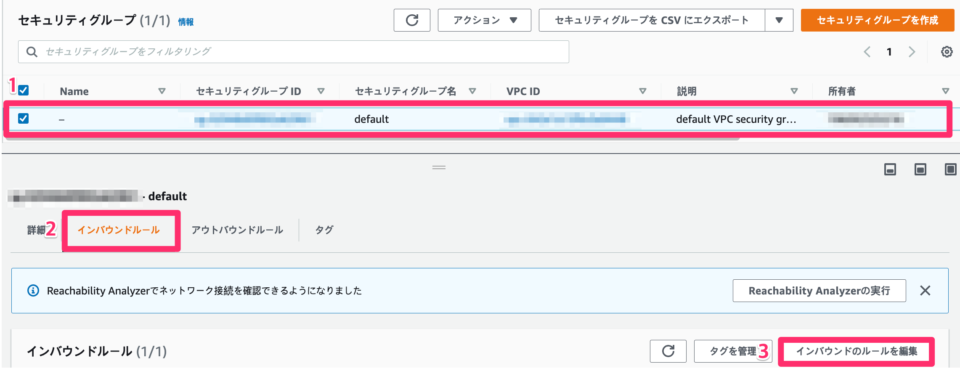Set split panel to small height icon
This screenshot has height=371, width=960.
tap(891, 169)
